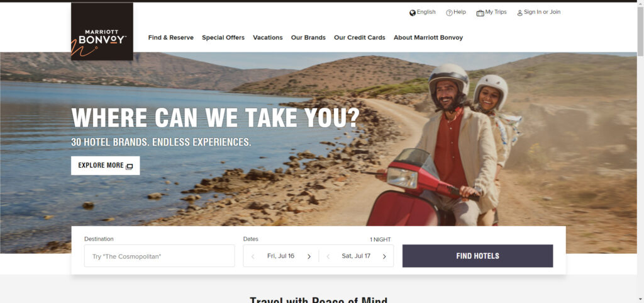The width and height of the screenshot is (644, 303).
Task: Click the Marriott Bonvoy logo
Action: pyautogui.click(x=102, y=31)
